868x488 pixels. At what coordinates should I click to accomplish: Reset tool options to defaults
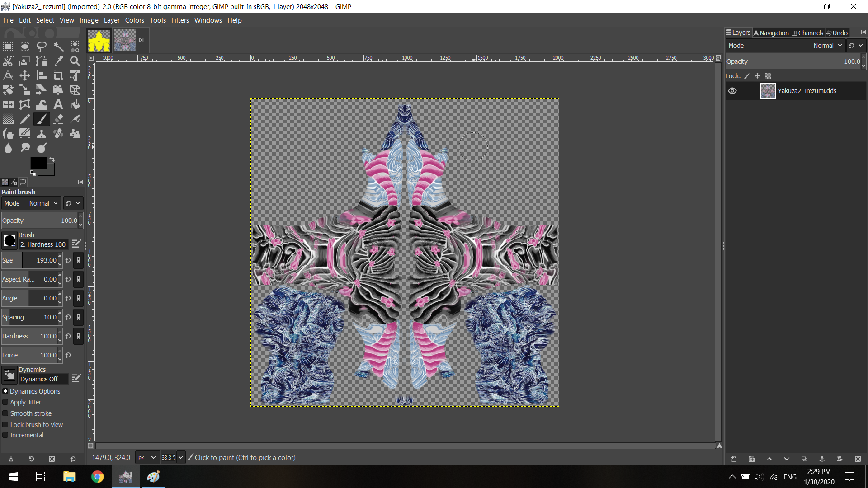point(73,459)
